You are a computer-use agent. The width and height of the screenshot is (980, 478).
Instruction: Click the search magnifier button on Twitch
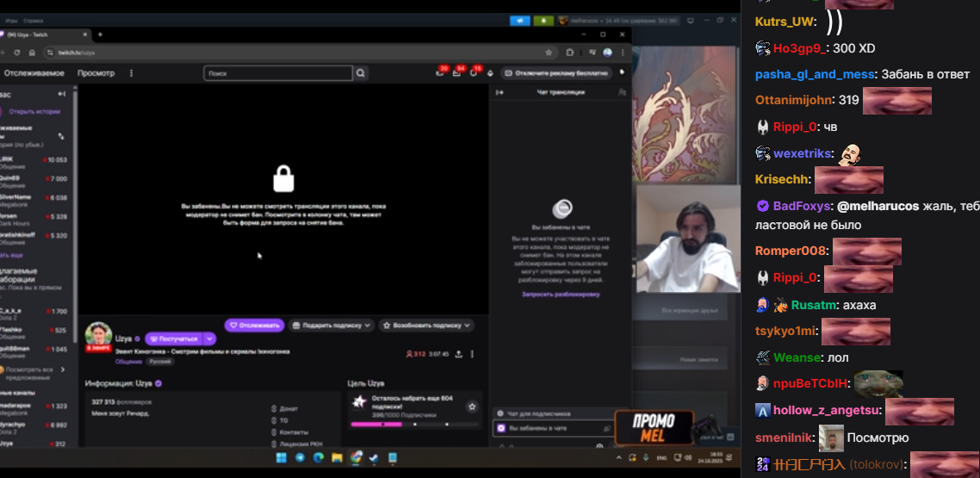[x=361, y=73]
